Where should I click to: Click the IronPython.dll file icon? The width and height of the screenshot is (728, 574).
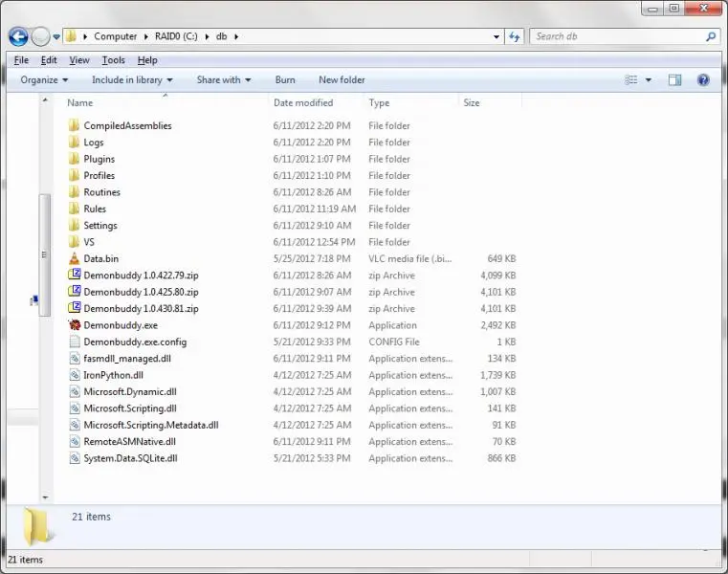click(75, 375)
